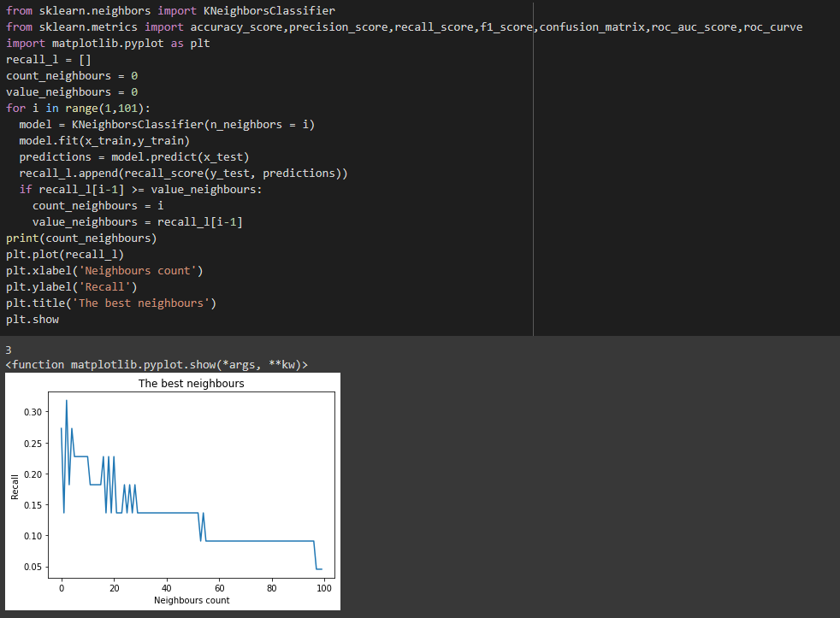840x618 pixels.
Task: Click the plt.ylabel('Recall') line
Action: click(x=72, y=287)
